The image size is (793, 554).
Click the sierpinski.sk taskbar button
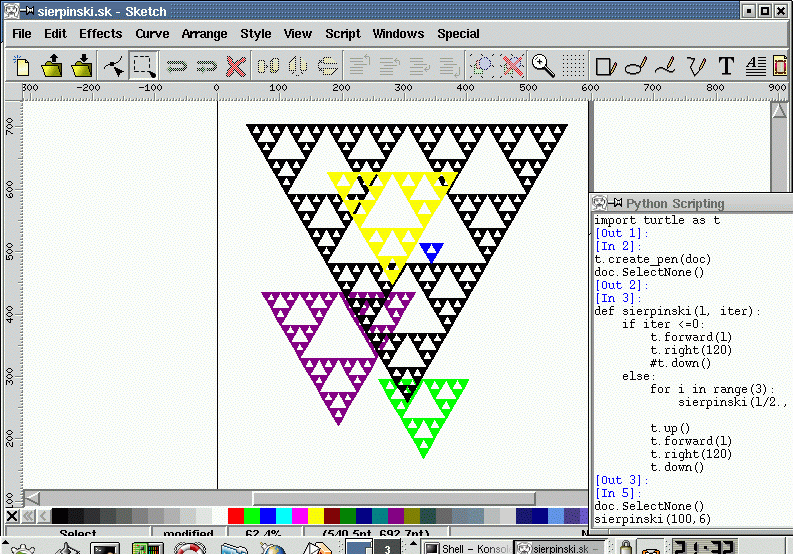(x=555, y=548)
